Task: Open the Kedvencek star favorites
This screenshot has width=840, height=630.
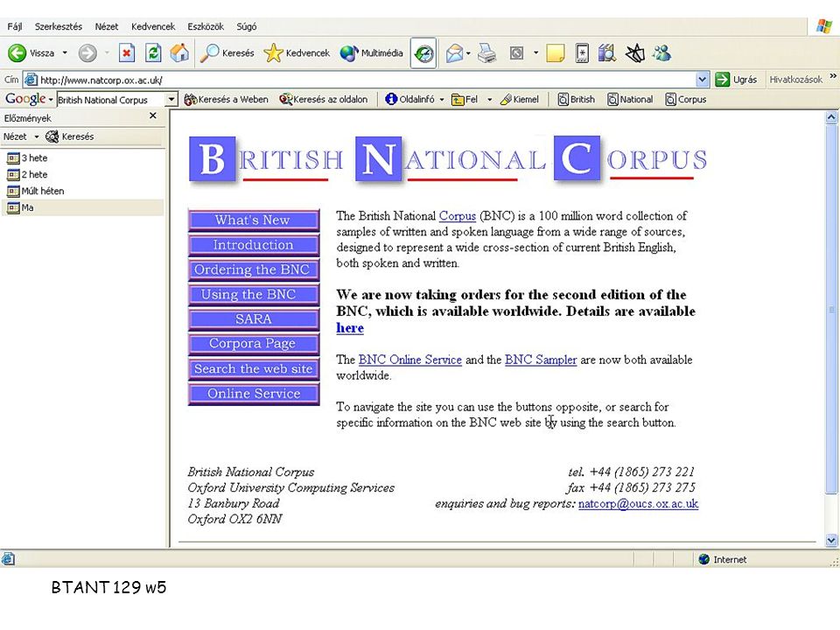Action: click(x=297, y=52)
